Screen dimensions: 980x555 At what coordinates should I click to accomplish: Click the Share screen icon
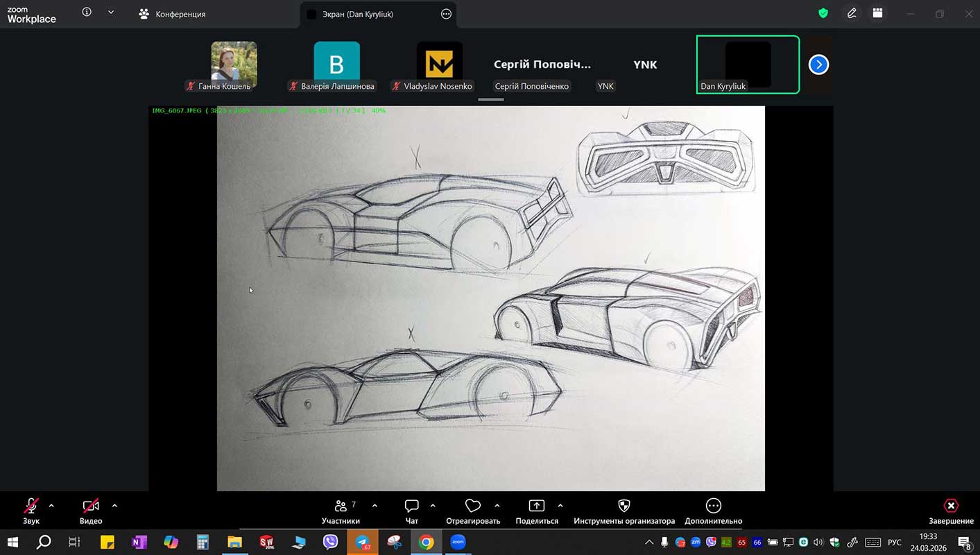click(x=536, y=506)
